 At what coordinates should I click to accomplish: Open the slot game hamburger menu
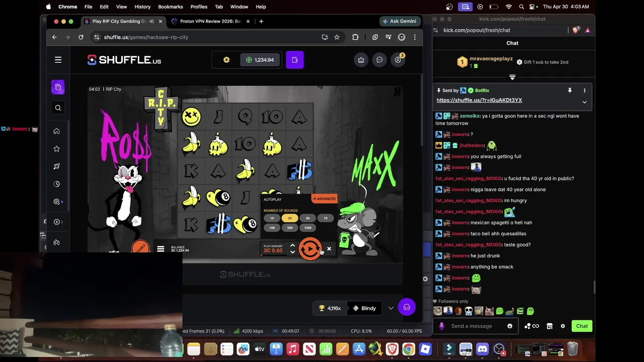(x=160, y=249)
